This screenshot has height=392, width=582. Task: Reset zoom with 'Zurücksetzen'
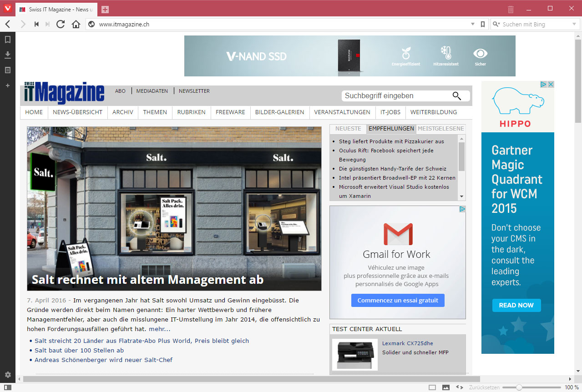pos(485,387)
